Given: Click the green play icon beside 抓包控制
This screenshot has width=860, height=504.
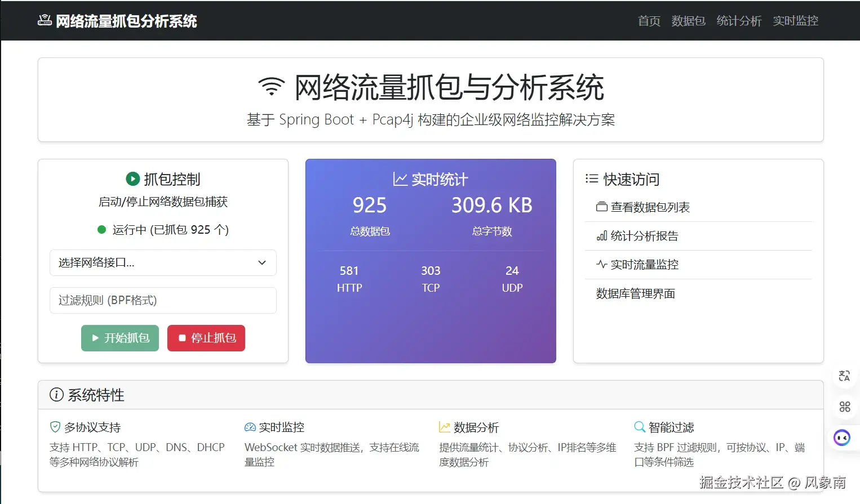Looking at the screenshot, I should [132, 179].
